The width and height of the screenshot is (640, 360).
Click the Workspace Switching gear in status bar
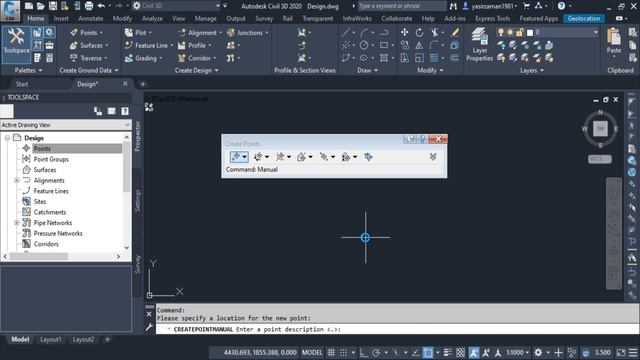(538, 352)
